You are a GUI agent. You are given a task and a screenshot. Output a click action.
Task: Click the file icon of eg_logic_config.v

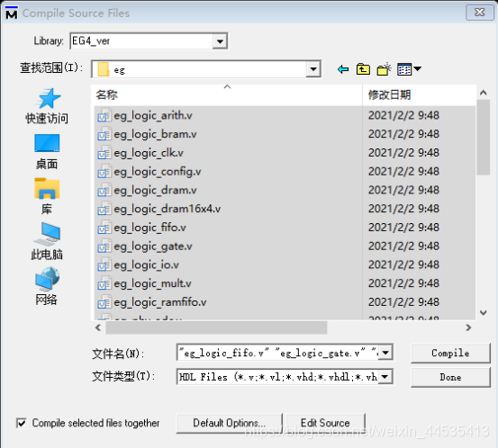(104, 172)
